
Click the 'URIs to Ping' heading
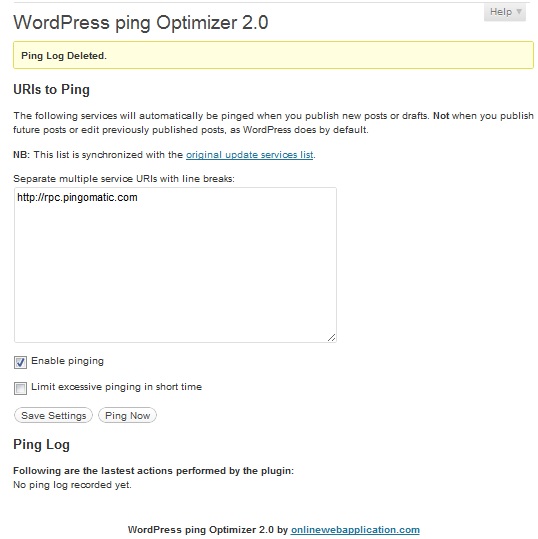coord(52,89)
